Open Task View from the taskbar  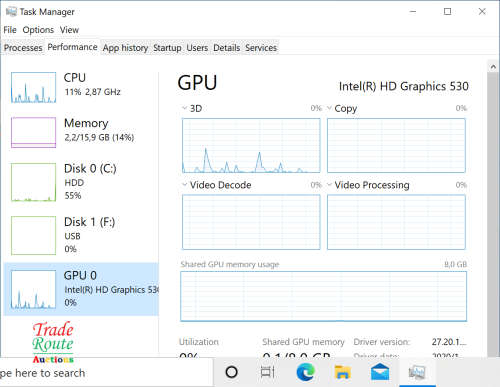pos(267,372)
